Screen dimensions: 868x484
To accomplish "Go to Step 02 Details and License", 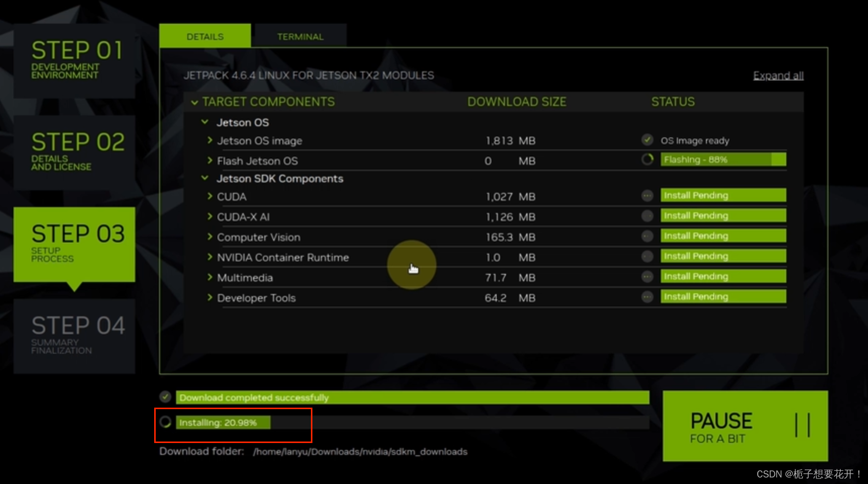I will (x=74, y=152).
